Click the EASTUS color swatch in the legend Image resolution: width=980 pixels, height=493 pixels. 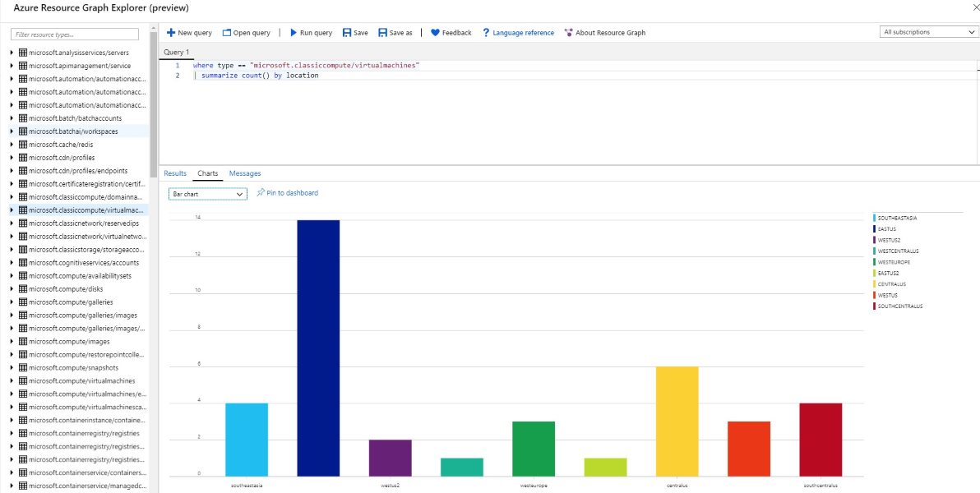point(876,228)
